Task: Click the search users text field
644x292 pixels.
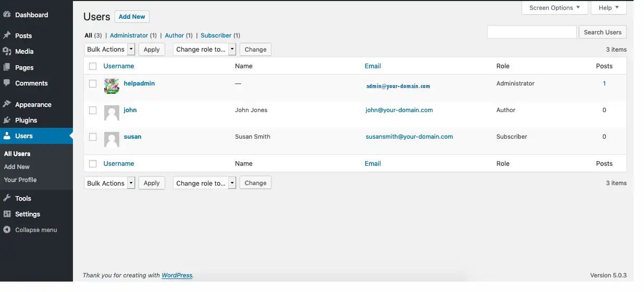Action: tap(531, 32)
